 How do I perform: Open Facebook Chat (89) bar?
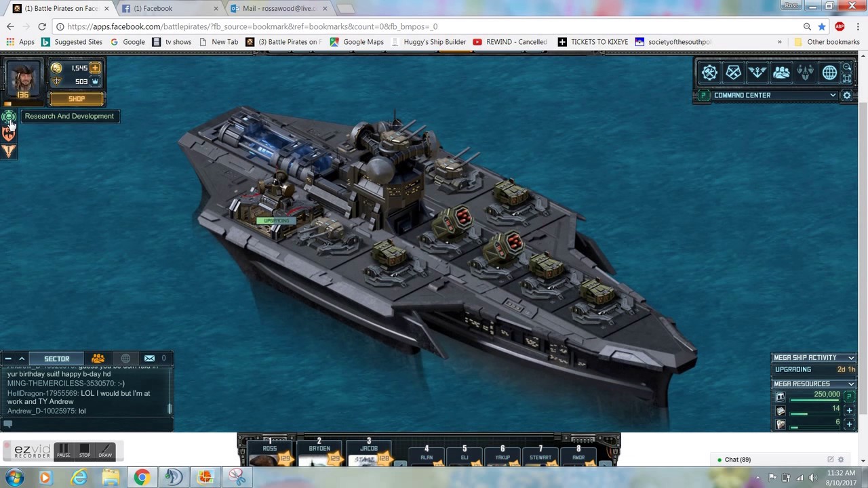click(780, 460)
